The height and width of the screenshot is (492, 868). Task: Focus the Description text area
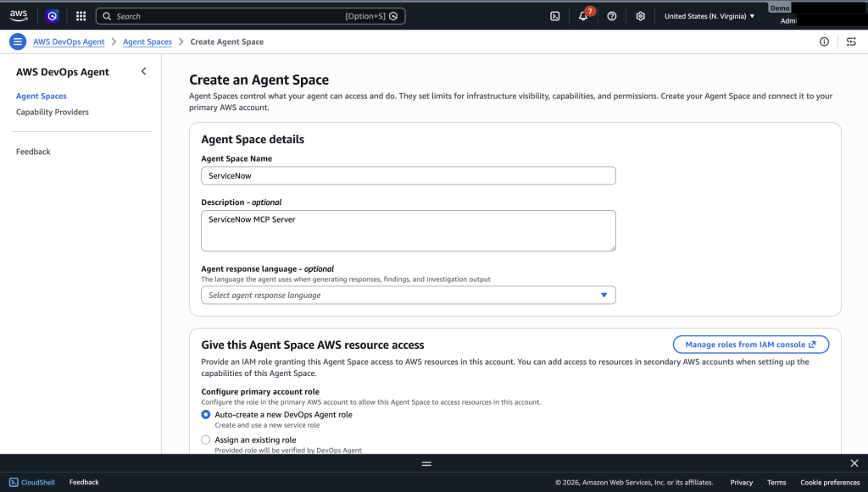pos(408,230)
